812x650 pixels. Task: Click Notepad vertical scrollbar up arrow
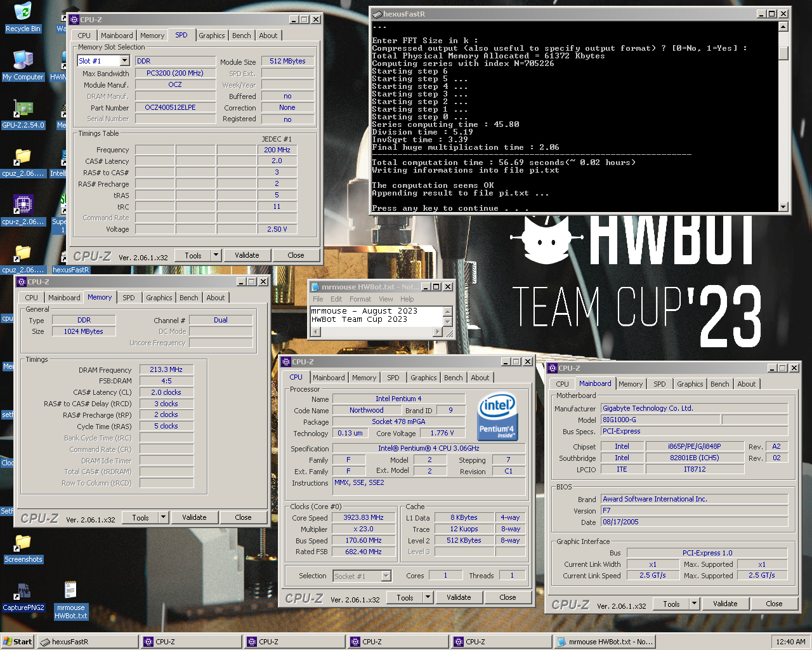point(448,311)
